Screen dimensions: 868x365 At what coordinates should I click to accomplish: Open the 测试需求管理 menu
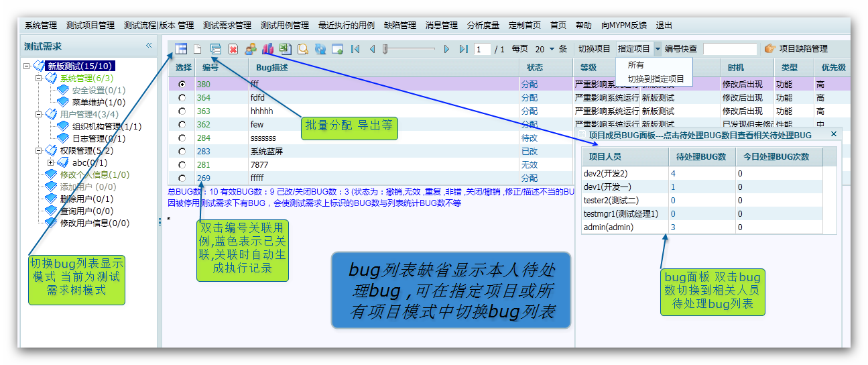(x=227, y=25)
